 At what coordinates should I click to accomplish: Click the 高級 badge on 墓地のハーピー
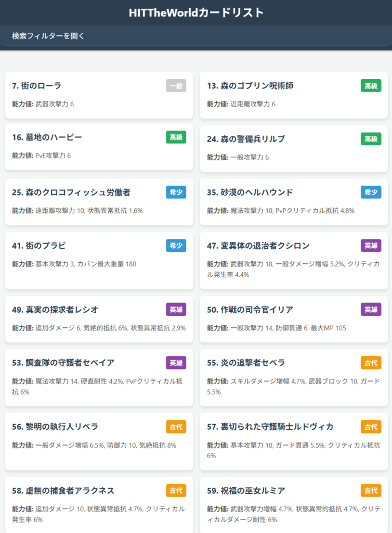point(176,137)
